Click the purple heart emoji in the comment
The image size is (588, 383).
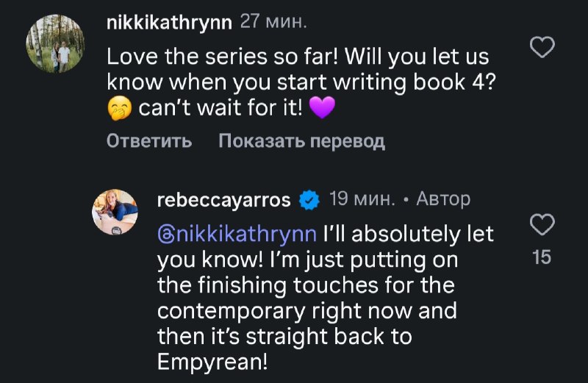[x=322, y=109]
